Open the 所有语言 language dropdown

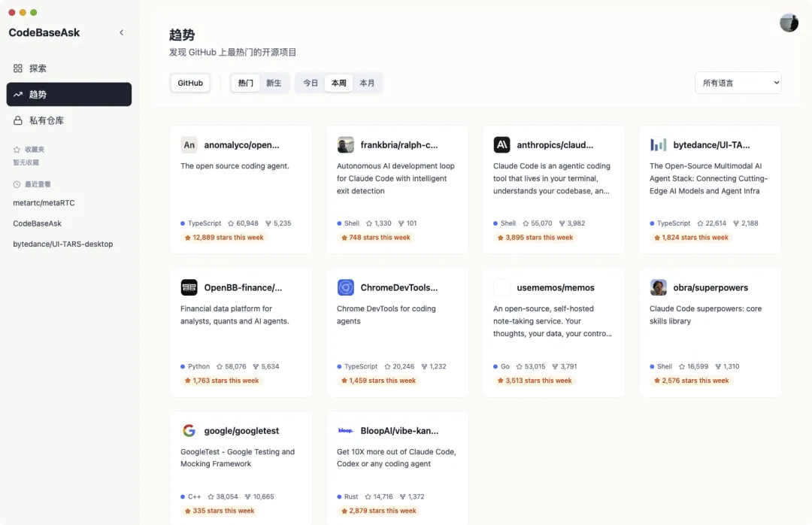(738, 83)
